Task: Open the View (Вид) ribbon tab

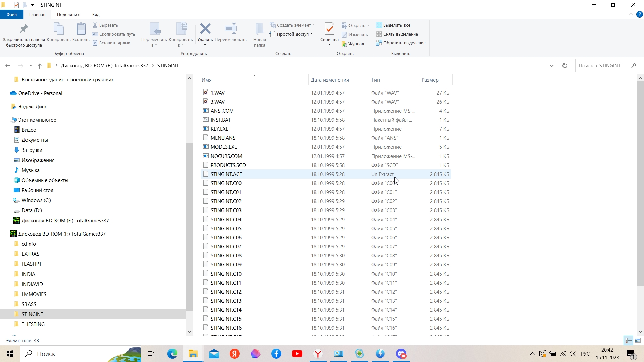Action: [x=96, y=15]
